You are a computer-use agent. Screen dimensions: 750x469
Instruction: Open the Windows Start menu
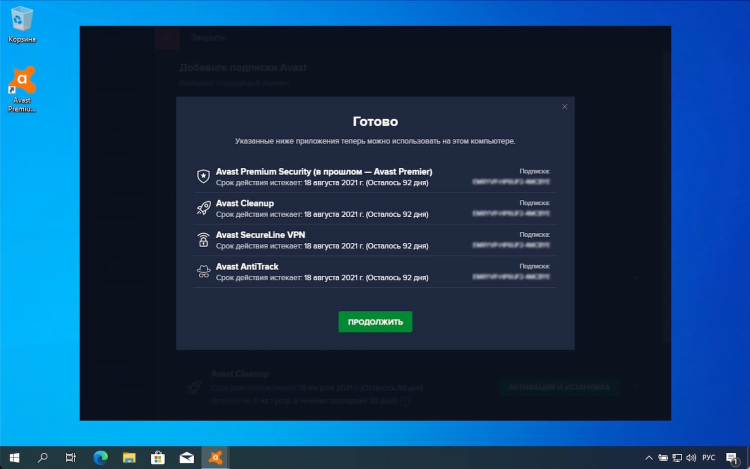(14, 458)
